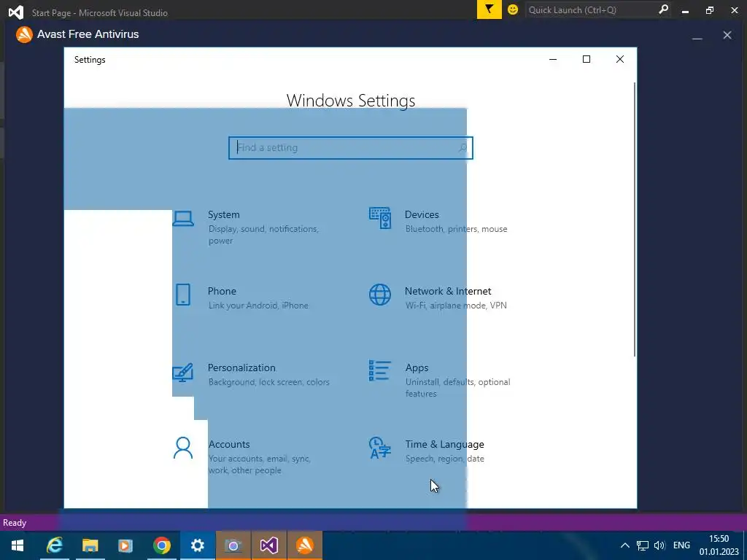This screenshot has width=747, height=560.
Task: Open the Apps list icon
Action: click(x=379, y=370)
